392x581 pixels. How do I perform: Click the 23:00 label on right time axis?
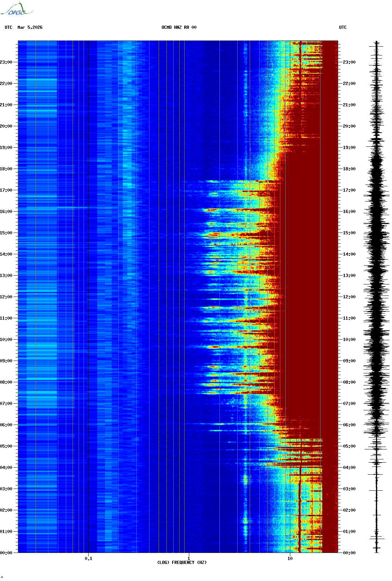pyautogui.click(x=349, y=62)
